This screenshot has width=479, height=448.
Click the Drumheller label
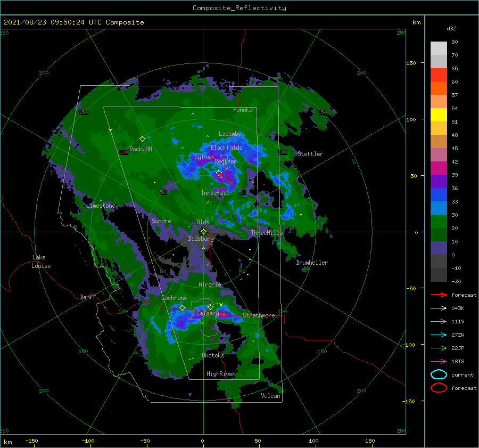point(312,263)
